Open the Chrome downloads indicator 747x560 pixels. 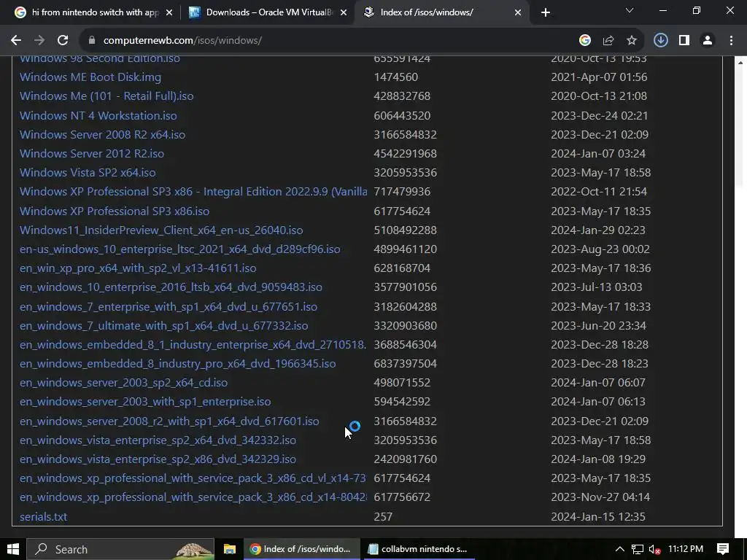(660, 41)
